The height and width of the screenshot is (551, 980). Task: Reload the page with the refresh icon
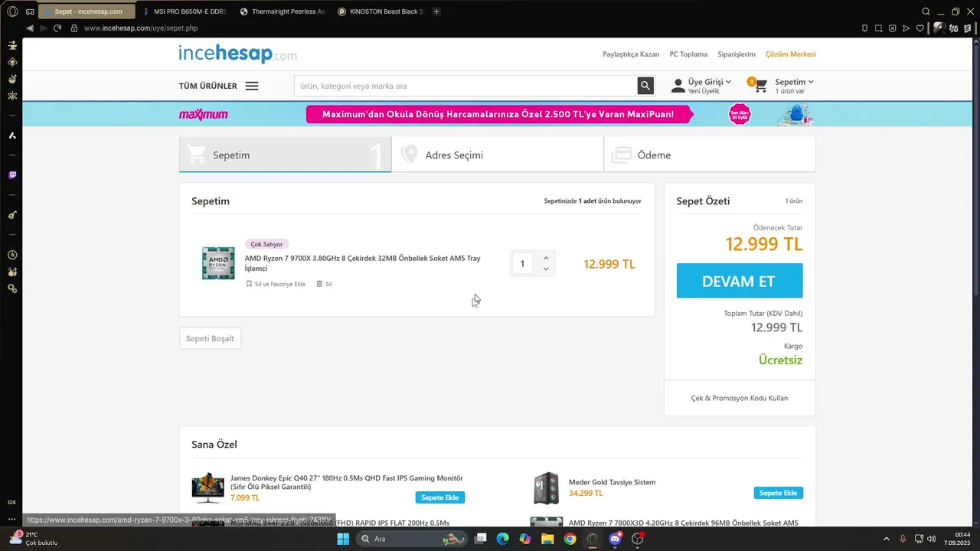tap(57, 28)
